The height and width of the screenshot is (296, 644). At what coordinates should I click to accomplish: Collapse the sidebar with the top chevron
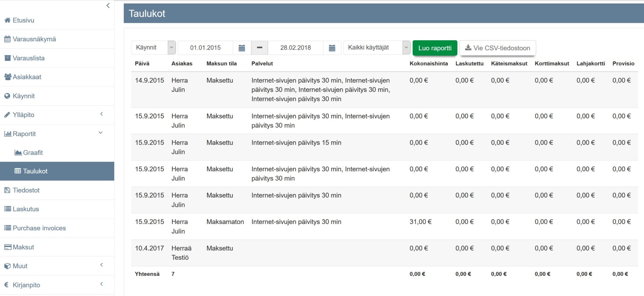point(108,5)
